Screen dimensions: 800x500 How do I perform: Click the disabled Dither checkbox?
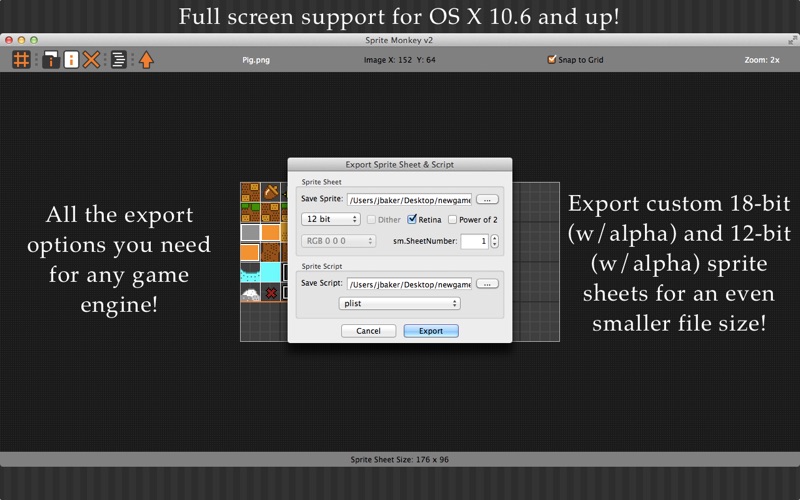(371, 220)
